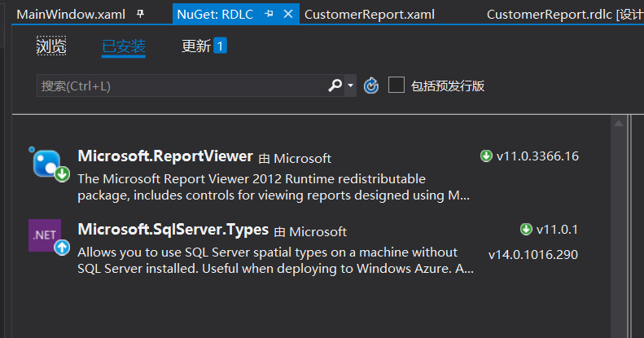The width and height of the screenshot is (644, 338).
Task: Click installed icon beside v11.0.3366.16
Action: click(x=486, y=156)
